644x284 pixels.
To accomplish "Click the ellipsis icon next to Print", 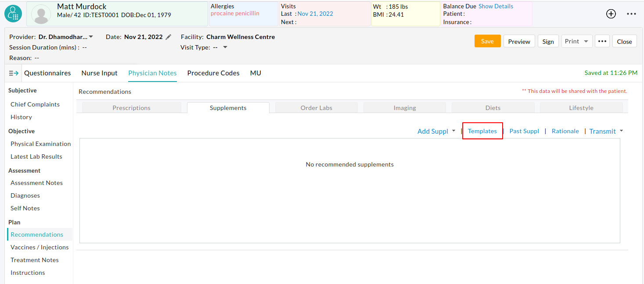I will click(x=602, y=41).
